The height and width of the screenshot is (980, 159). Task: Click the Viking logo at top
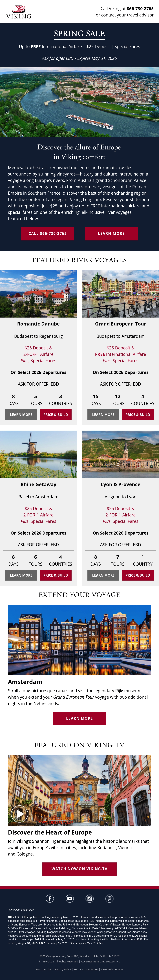click(x=19, y=12)
